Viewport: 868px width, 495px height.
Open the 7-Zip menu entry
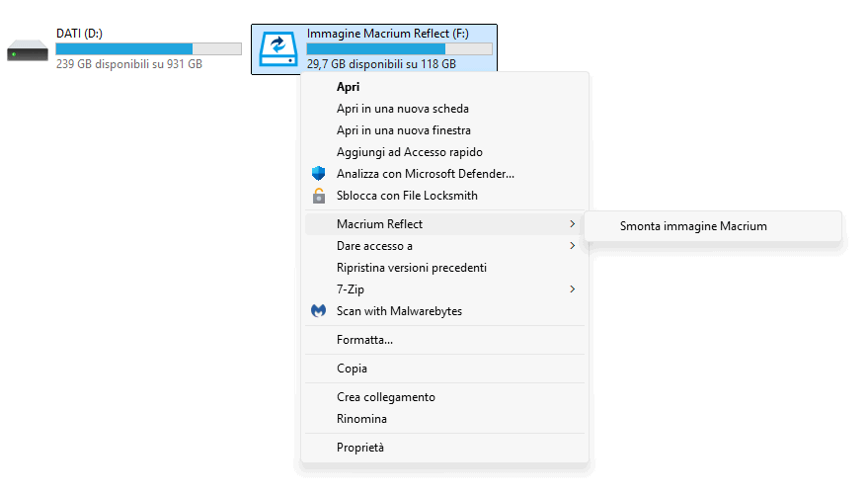coord(444,289)
